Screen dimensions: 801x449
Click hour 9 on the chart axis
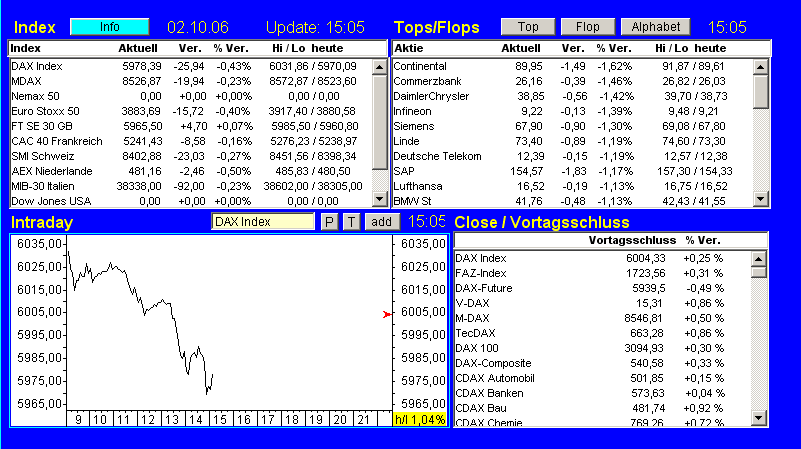coord(78,419)
